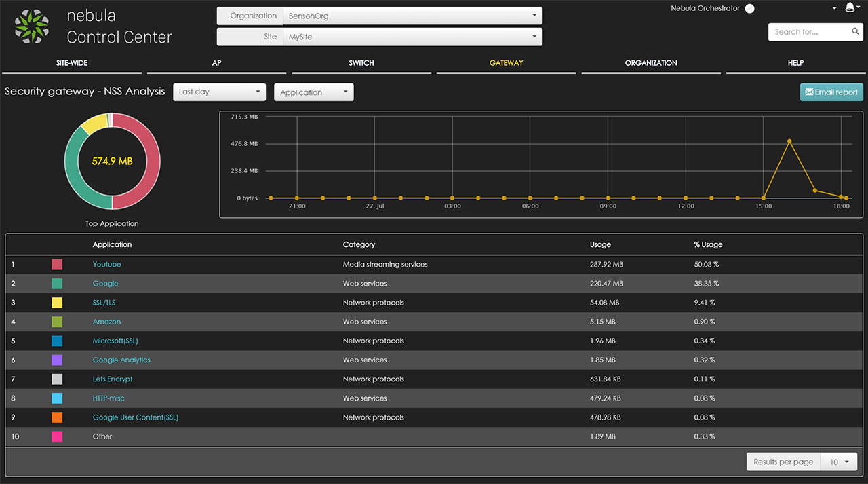Viewport: 868px width, 484px height.
Task: Click the 220.47 MB usage value
Action: click(606, 284)
